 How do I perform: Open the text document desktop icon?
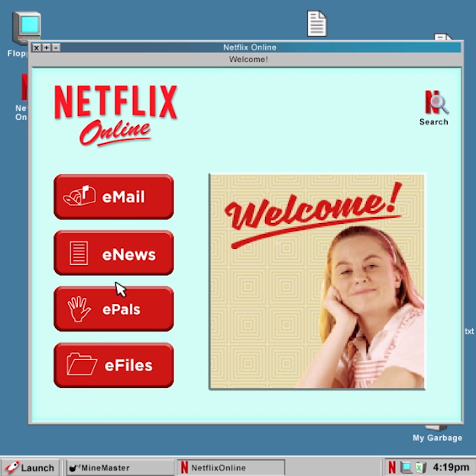pos(316,24)
